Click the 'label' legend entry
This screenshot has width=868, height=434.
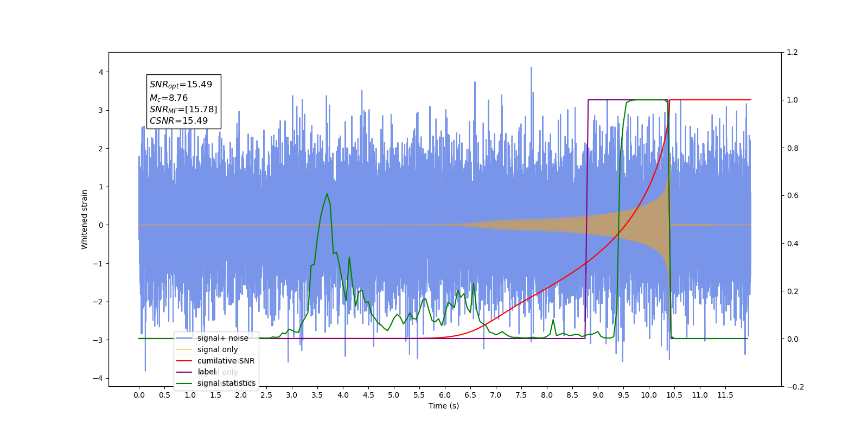[206, 372]
